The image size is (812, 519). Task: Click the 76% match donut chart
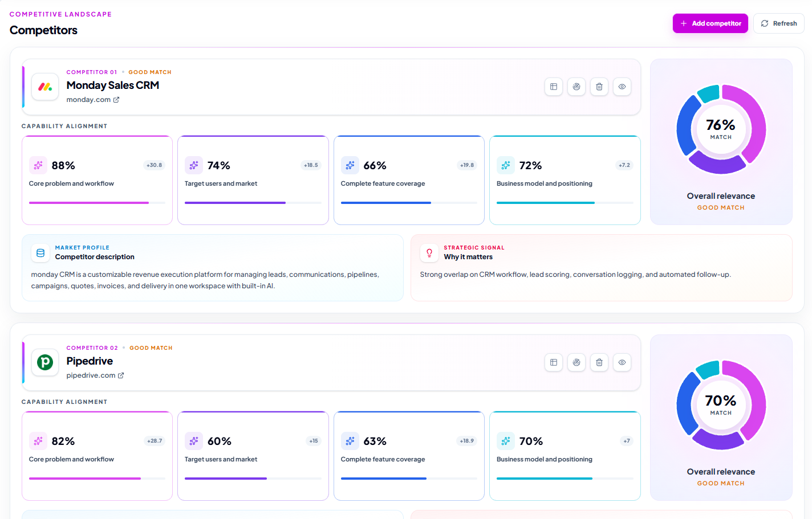point(721,129)
